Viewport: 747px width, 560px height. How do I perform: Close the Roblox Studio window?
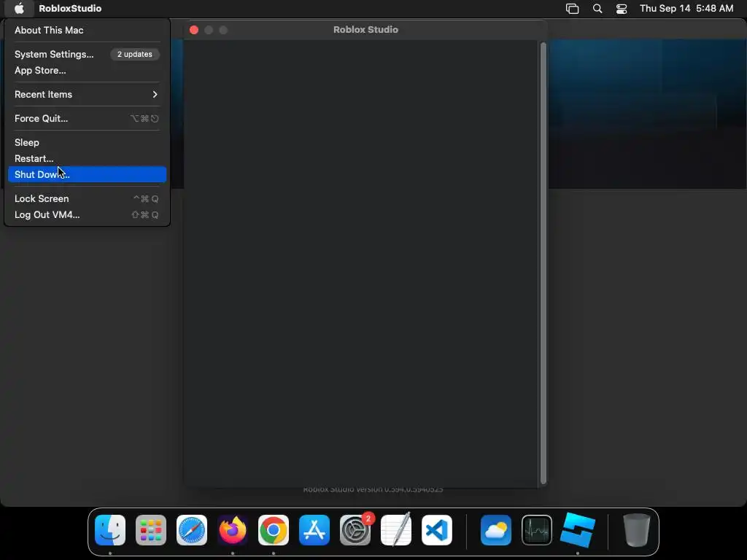click(194, 29)
